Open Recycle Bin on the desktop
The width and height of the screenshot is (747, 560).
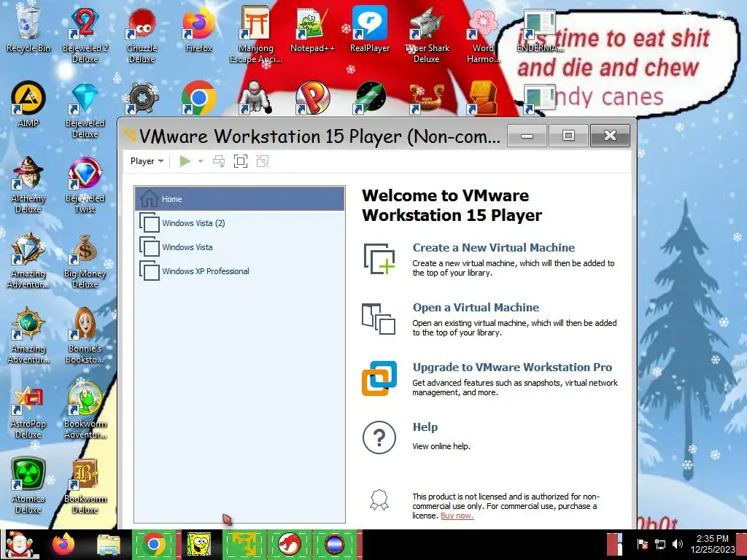28,28
